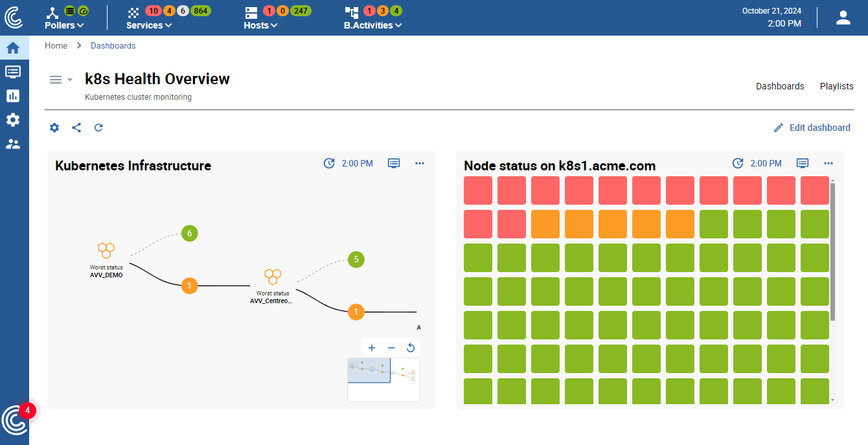The height and width of the screenshot is (445, 868).
Task: Click the Administration users icon in the sidebar
Action: click(14, 143)
